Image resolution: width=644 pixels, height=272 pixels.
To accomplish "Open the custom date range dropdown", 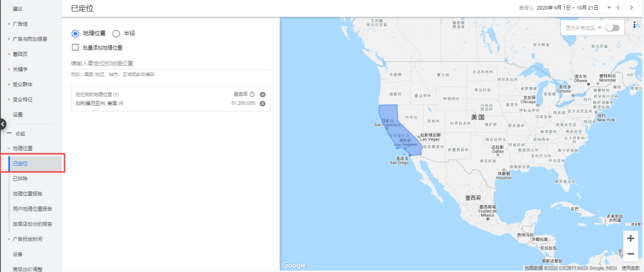I will [609, 8].
